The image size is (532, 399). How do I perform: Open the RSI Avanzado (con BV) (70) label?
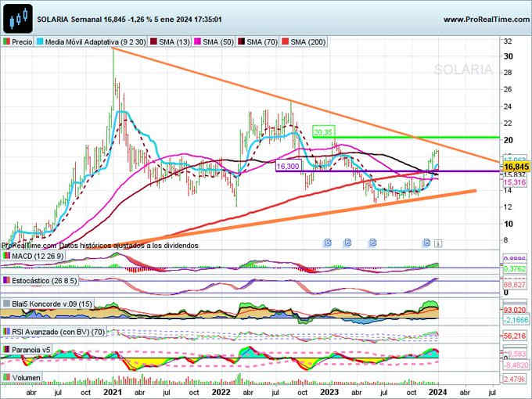click(x=54, y=332)
